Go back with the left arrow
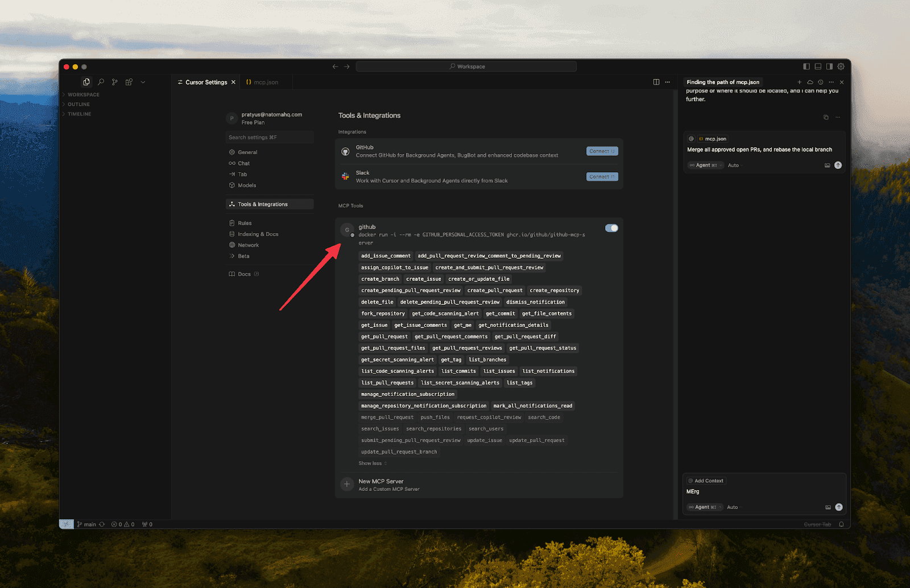910x588 pixels. click(x=336, y=67)
